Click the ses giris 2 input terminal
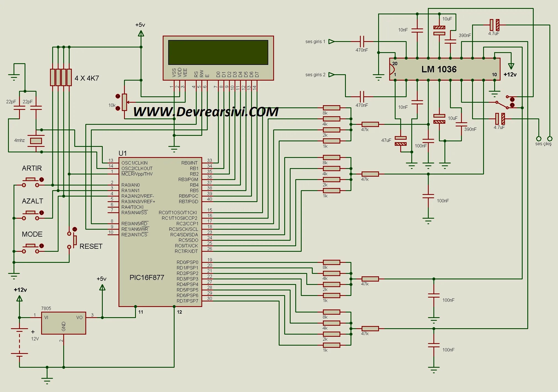This screenshot has height=392, width=558. [331, 75]
